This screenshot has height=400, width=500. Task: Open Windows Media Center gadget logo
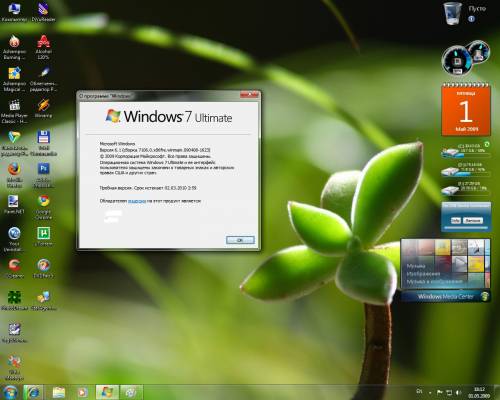click(x=484, y=296)
